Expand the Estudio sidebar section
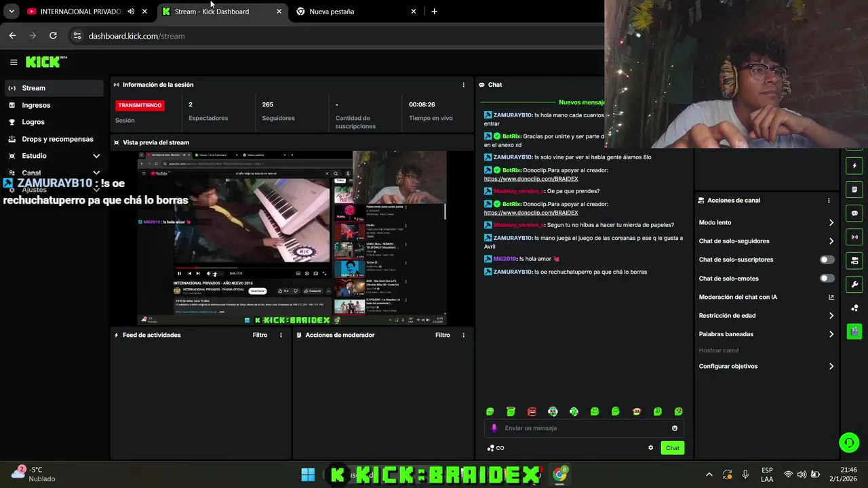The height and width of the screenshot is (488, 868). [x=96, y=156]
